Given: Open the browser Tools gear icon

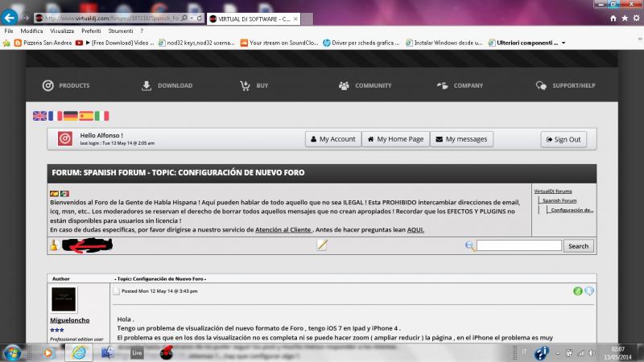Looking at the screenshot, I should click(x=636, y=18).
